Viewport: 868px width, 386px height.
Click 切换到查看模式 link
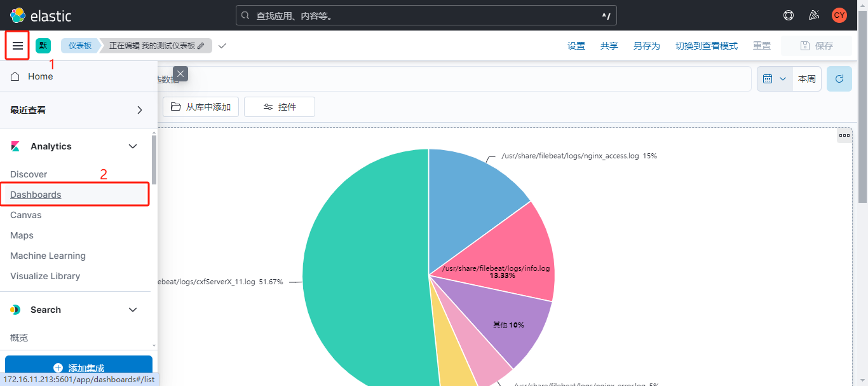click(706, 46)
